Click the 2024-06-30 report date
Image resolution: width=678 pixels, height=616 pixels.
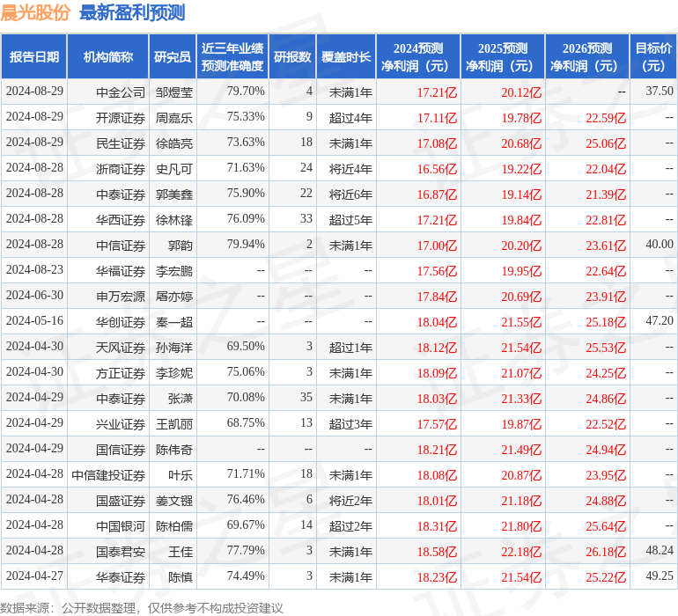pos(34,296)
